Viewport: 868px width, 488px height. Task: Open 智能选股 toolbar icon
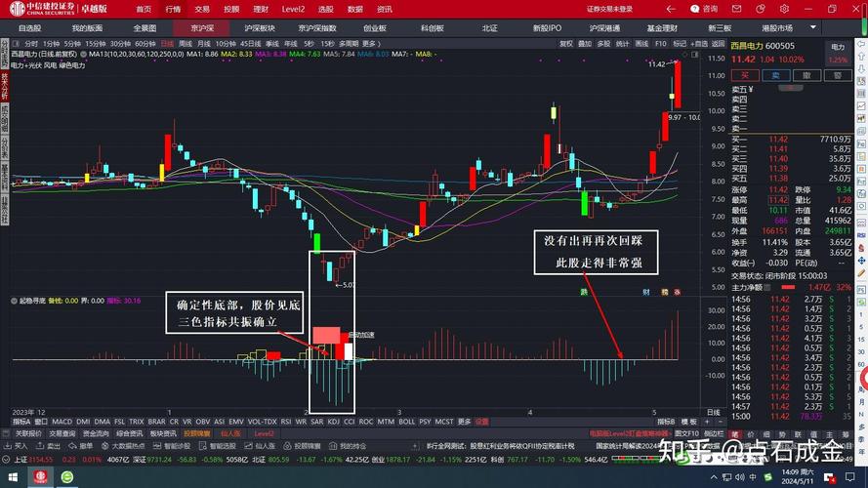pos(217,446)
